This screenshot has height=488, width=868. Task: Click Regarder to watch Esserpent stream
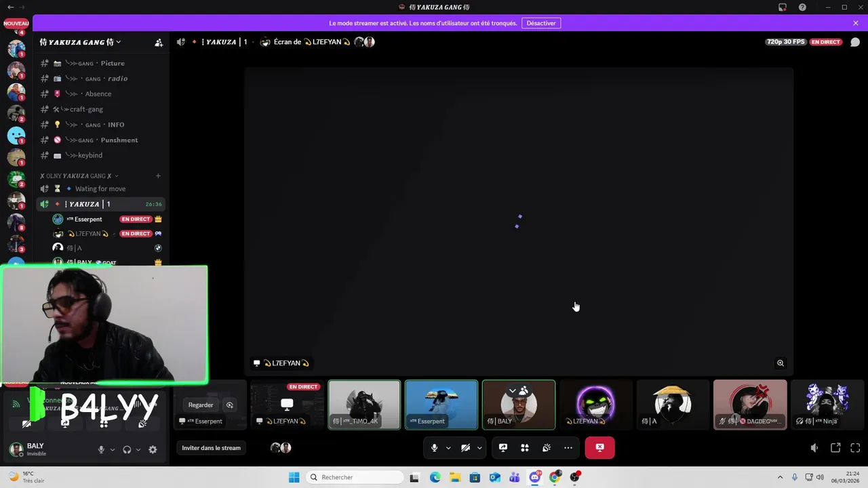[201, 405]
